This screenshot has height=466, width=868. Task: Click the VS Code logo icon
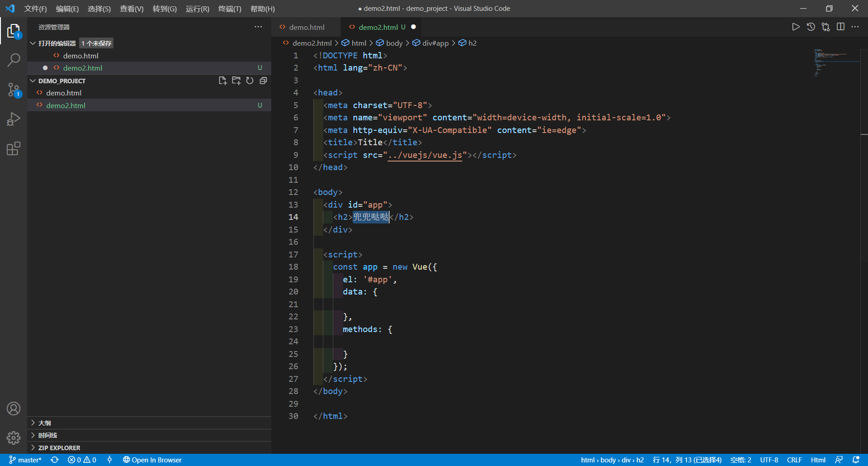tap(10, 9)
